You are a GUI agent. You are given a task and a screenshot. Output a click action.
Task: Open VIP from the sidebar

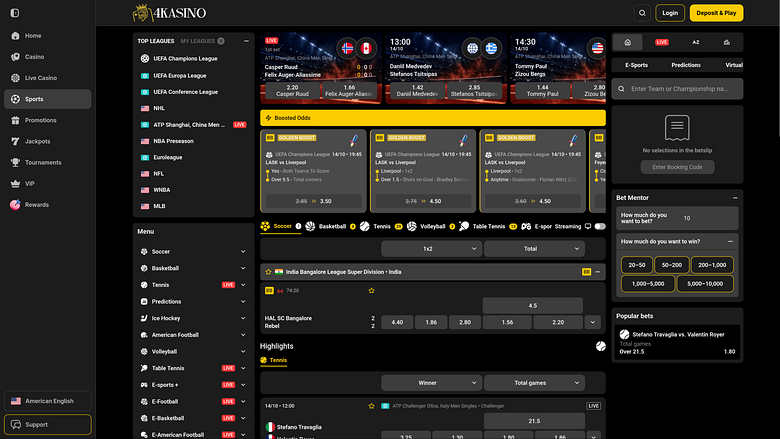[x=48, y=183]
